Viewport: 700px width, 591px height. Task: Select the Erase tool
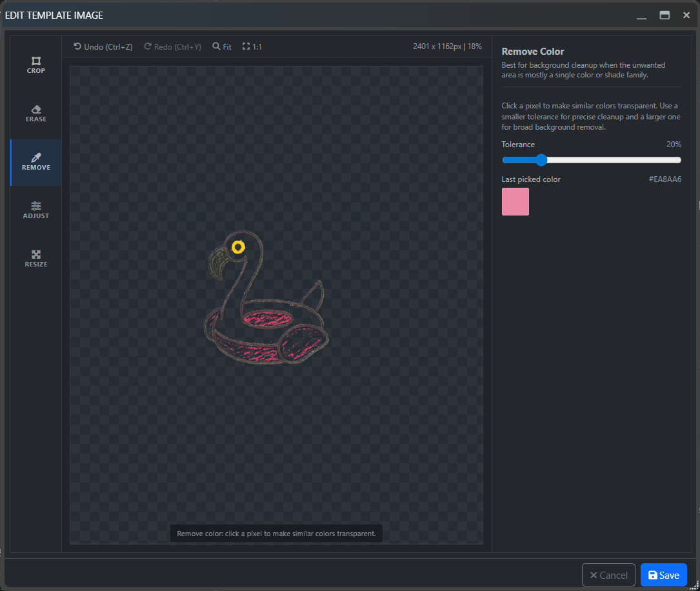tap(36, 114)
